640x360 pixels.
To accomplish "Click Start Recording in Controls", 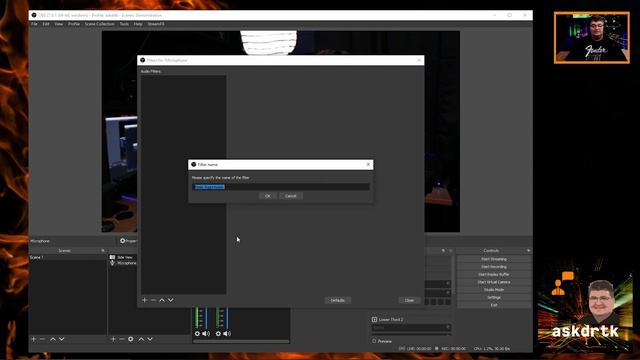I will pos(494,267).
